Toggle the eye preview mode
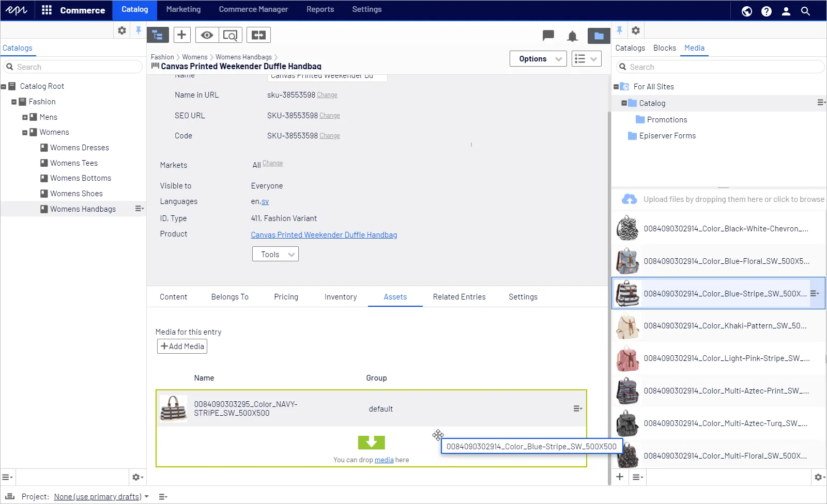Image resolution: width=827 pixels, height=504 pixels. (207, 35)
